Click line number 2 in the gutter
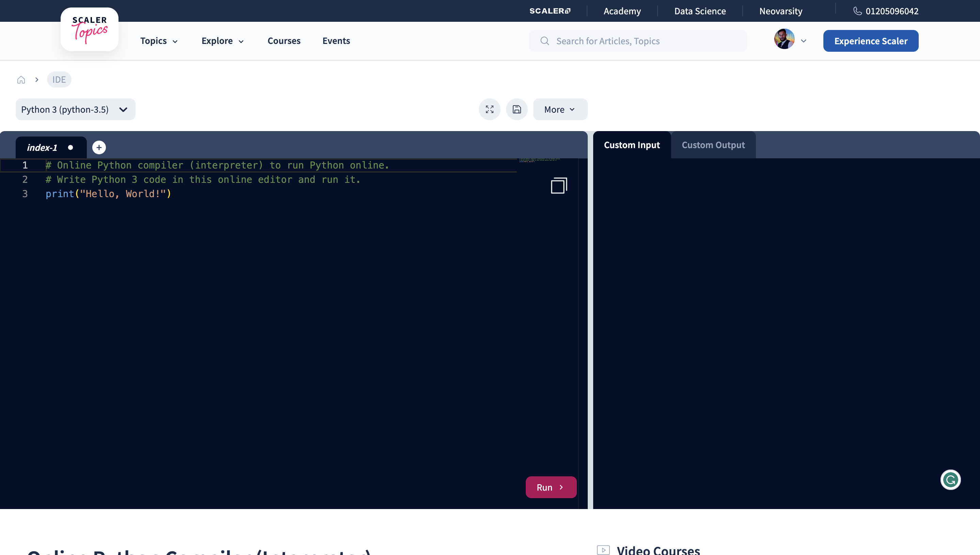The image size is (980, 555). (x=25, y=179)
